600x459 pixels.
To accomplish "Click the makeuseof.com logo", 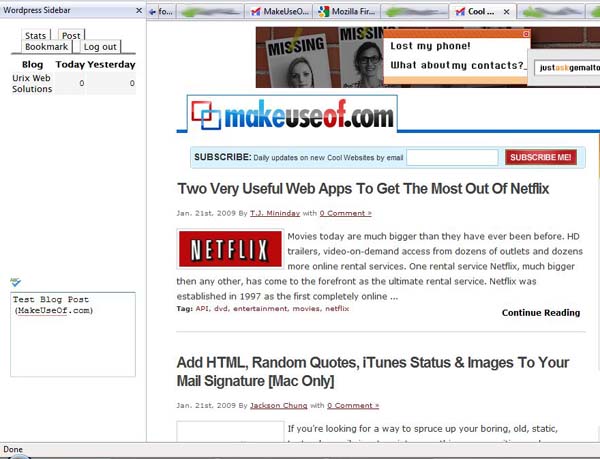I will click(292, 114).
